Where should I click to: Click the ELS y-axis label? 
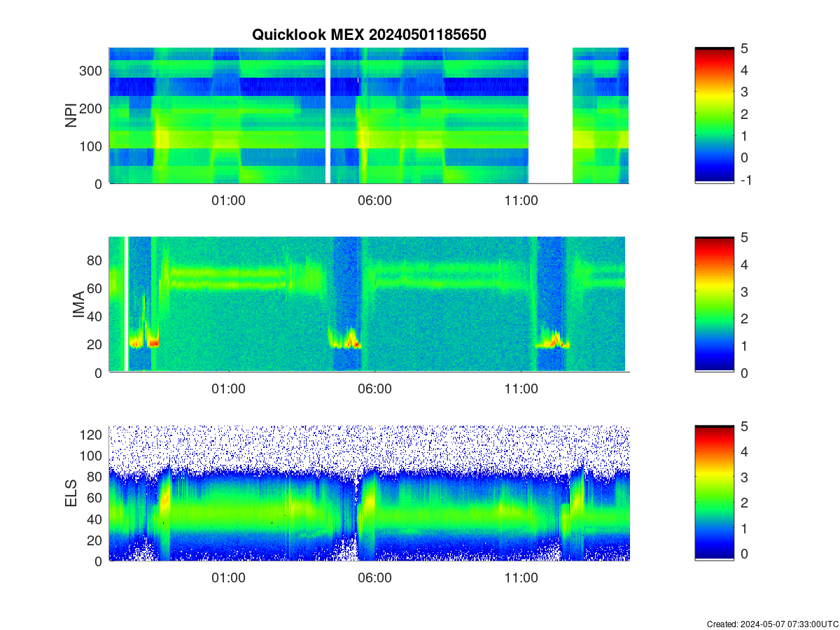tap(71, 493)
